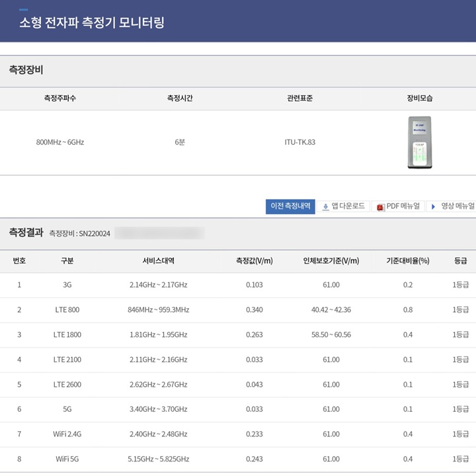Click the 2.14GHz ~ 2.17GHz band cell
The height and width of the screenshot is (476, 476).
pos(158,285)
